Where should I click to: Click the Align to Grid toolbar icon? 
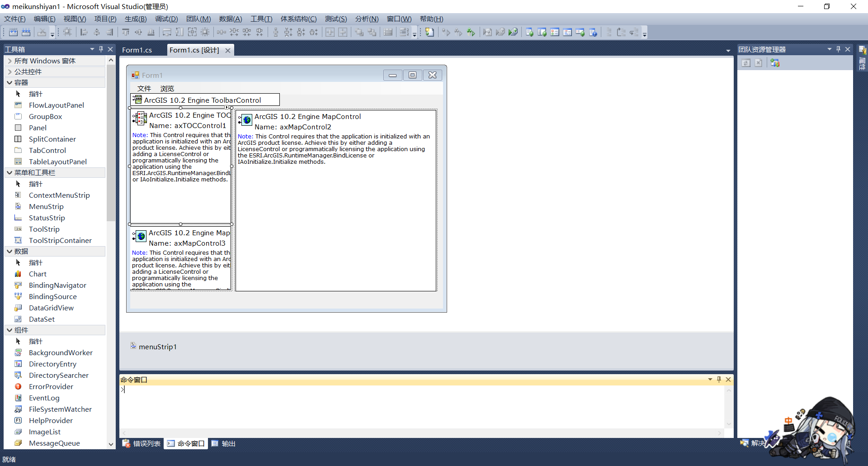(x=67, y=32)
